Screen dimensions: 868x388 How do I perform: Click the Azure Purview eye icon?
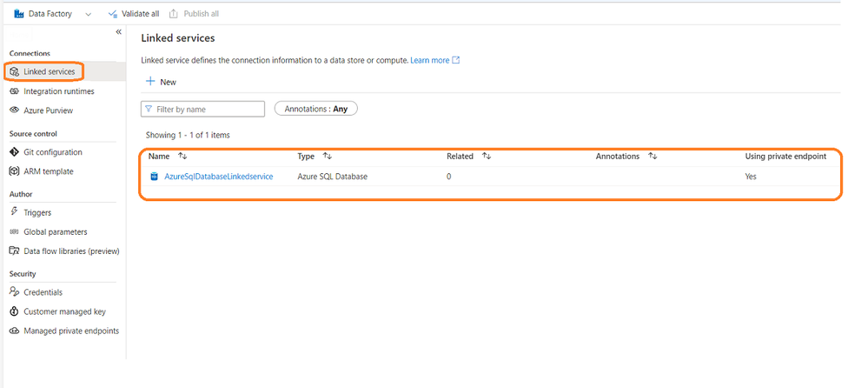(x=15, y=110)
